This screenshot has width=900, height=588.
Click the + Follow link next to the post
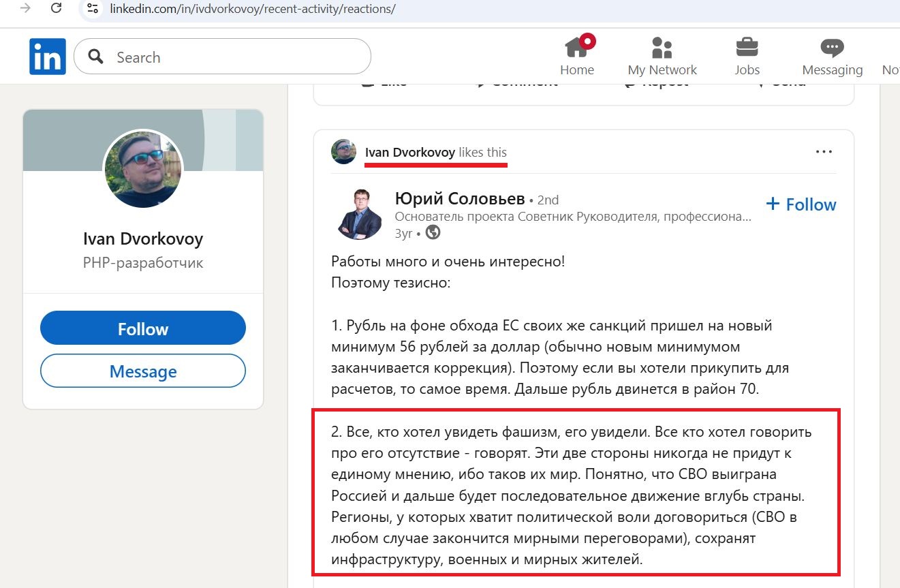point(801,204)
